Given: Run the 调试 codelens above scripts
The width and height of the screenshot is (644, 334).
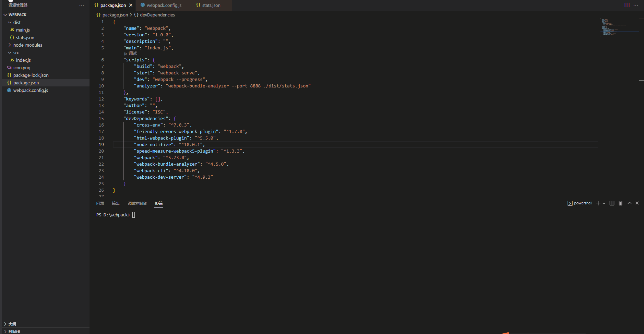Looking at the screenshot, I should (x=132, y=53).
